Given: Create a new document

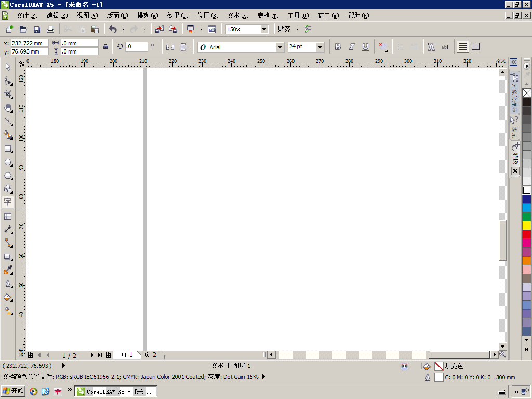Looking at the screenshot, I should pyautogui.click(x=9, y=29).
